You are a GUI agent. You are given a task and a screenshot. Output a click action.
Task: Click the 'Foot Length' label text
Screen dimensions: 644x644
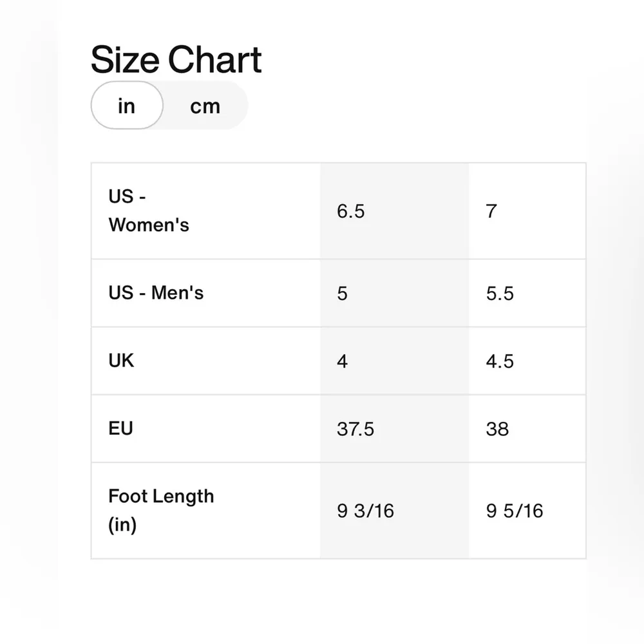161,497
